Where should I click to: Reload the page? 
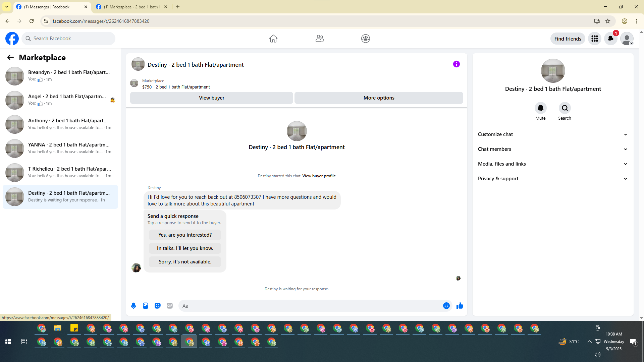(32, 21)
